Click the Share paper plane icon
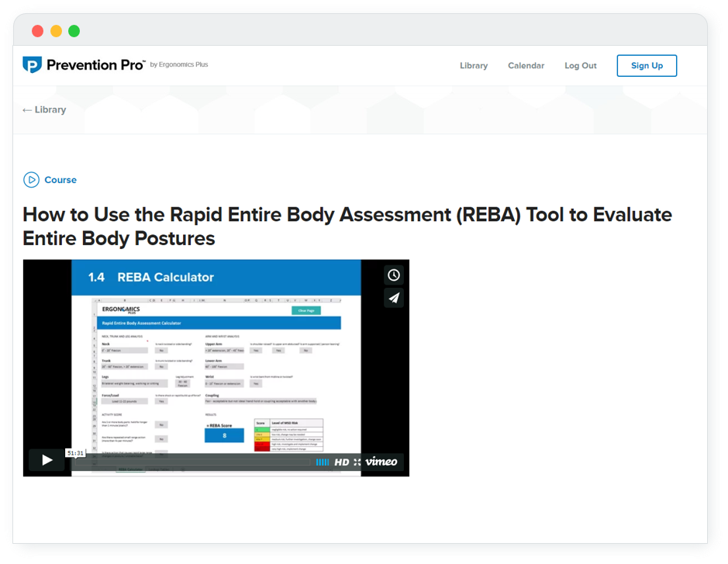The width and height of the screenshot is (728, 564). [x=394, y=298]
